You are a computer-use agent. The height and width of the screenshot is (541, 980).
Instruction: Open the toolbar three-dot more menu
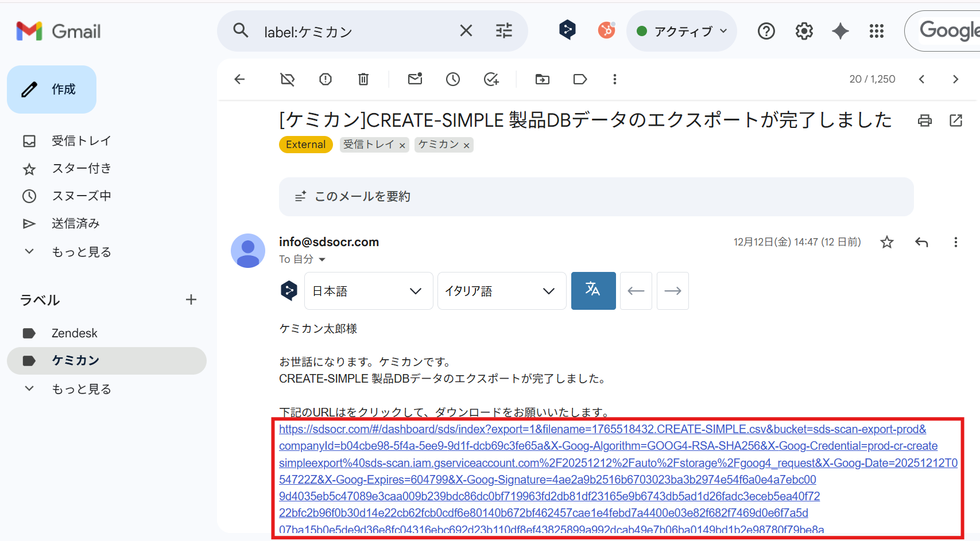pos(615,79)
